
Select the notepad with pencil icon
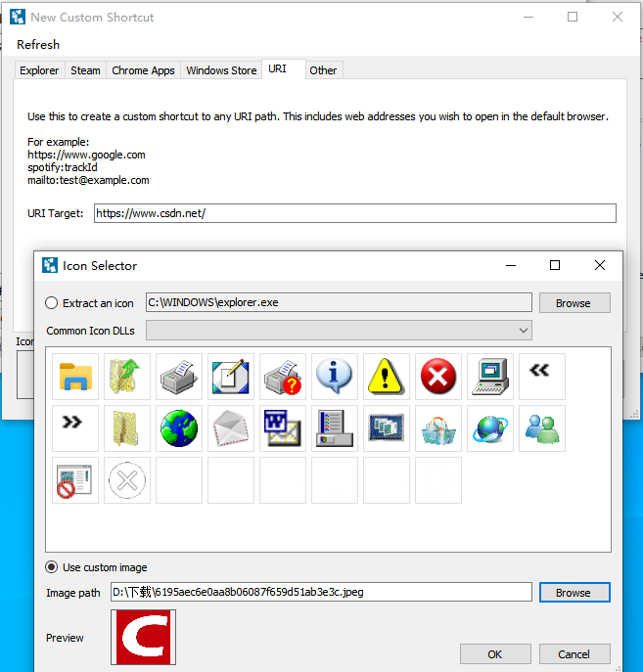pyautogui.click(x=231, y=377)
